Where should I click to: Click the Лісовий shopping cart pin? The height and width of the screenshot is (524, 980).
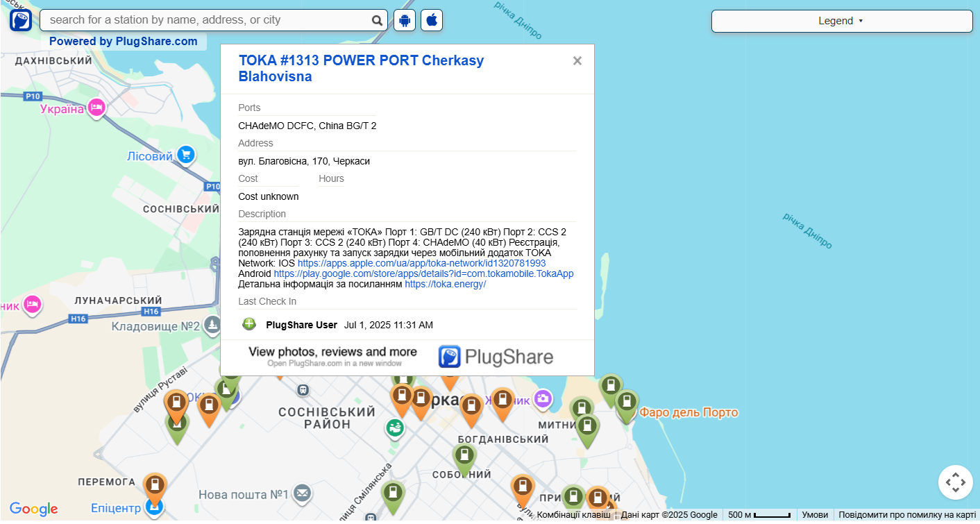185,155
